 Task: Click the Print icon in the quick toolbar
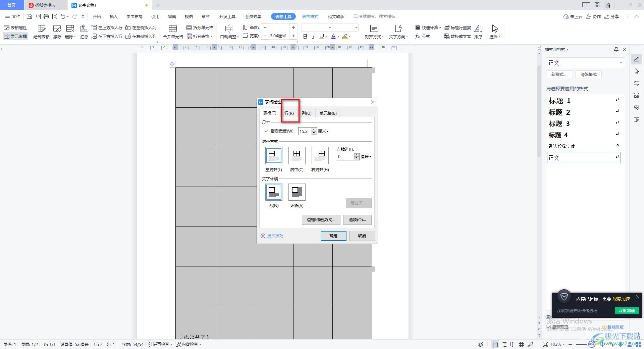pyautogui.click(x=46, y=16)
